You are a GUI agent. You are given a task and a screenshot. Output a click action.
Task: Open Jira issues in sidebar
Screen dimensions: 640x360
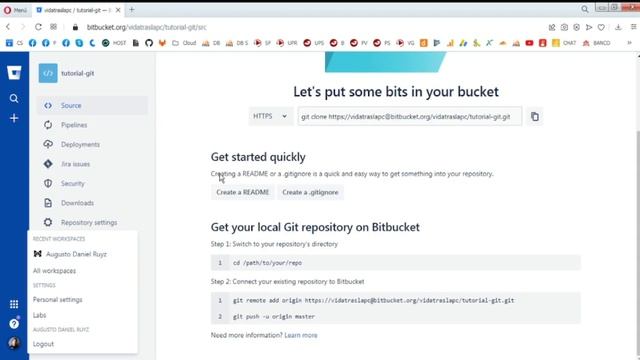(93, 164)
